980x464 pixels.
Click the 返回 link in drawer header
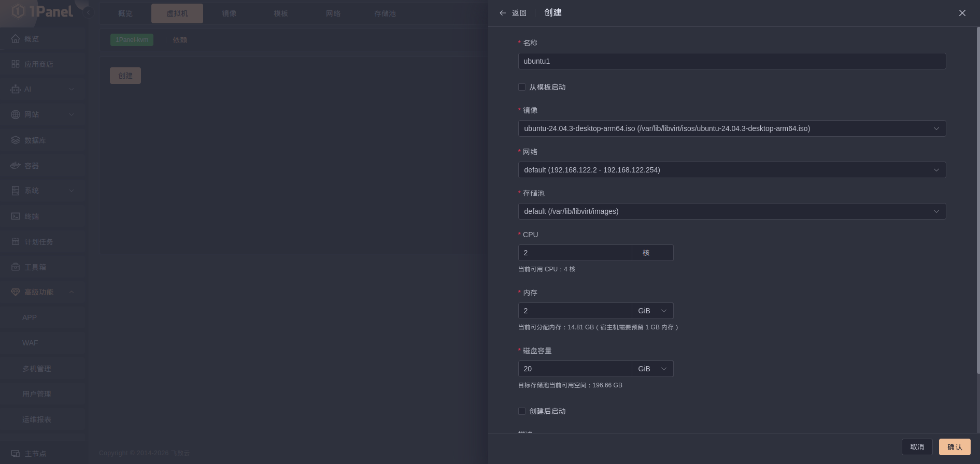(x=519, y=13)
